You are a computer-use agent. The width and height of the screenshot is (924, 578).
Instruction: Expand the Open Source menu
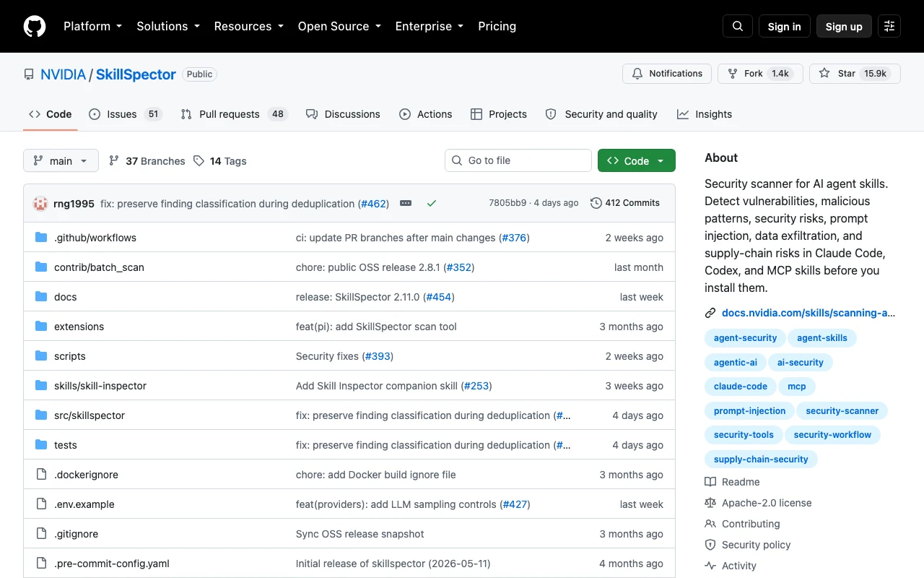pos(339,26)
